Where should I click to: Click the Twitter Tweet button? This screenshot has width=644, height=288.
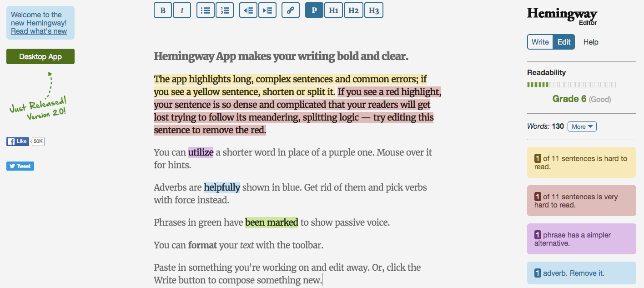[20, 166]
